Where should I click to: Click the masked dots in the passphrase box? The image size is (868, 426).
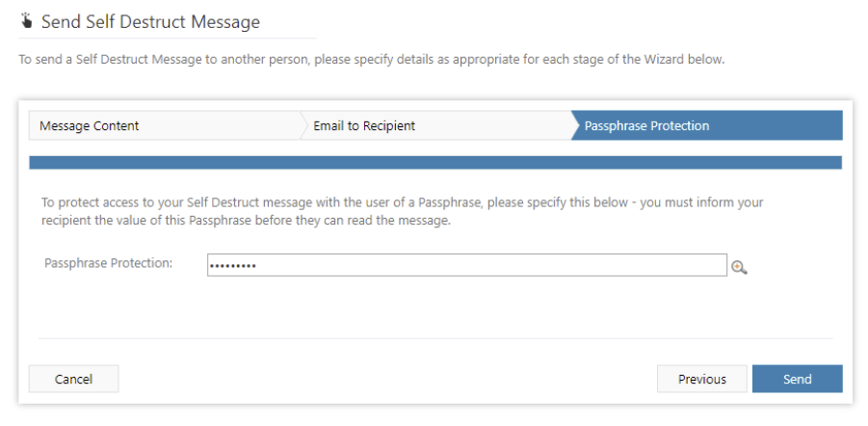233,265
